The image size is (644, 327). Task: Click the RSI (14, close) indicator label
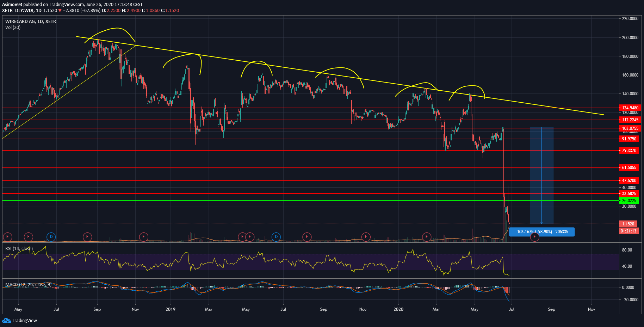[x=19, y=249]
